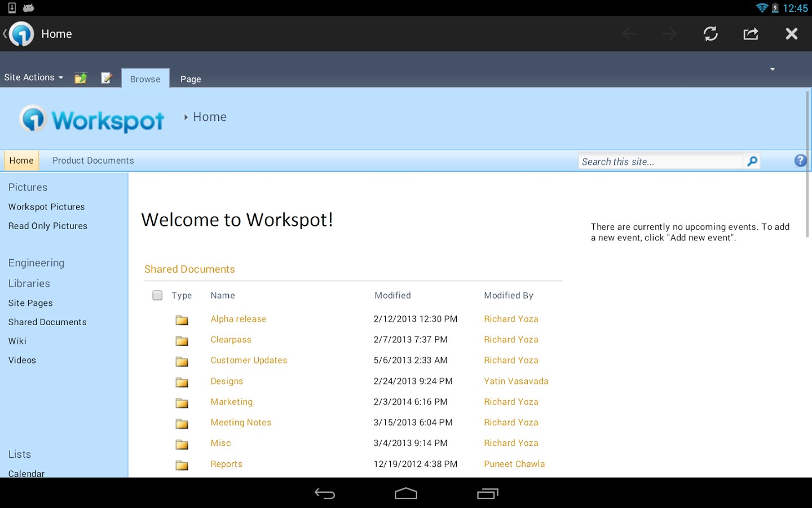Open Workspot Pictures in the sidebar
The image size is (812, 508).
click(x=46, y=207)
